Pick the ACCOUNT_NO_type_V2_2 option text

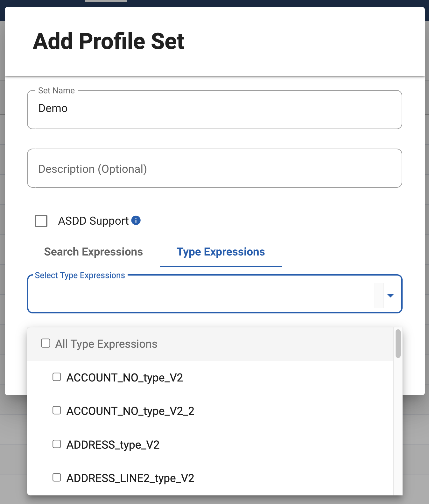(x=130, y=411)
